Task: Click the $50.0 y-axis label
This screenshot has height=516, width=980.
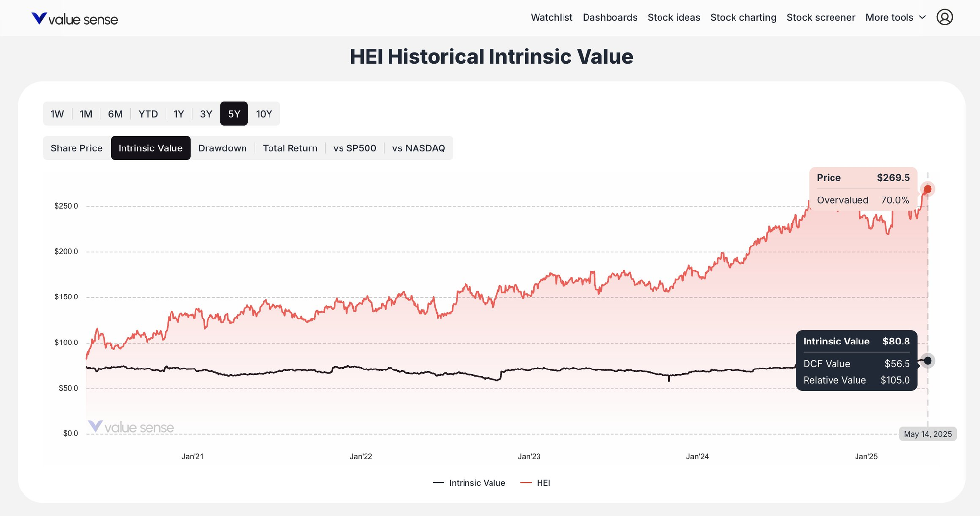Action: tap(68, 388)
